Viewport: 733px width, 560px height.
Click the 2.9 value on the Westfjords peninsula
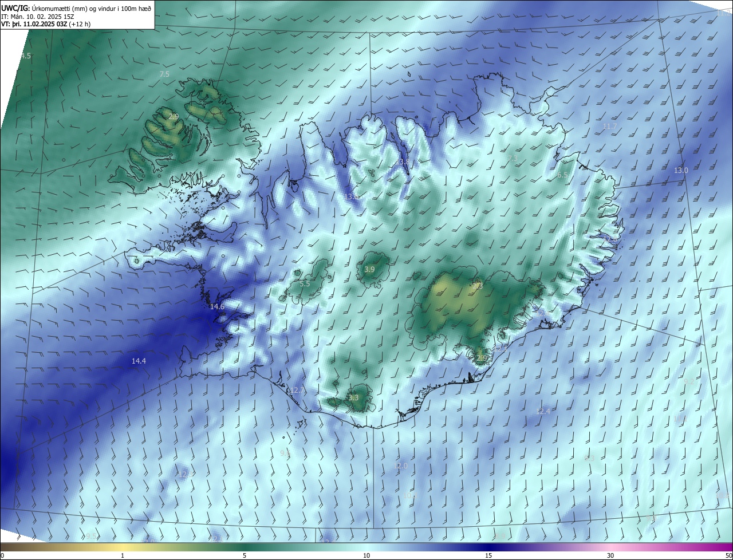174,116
